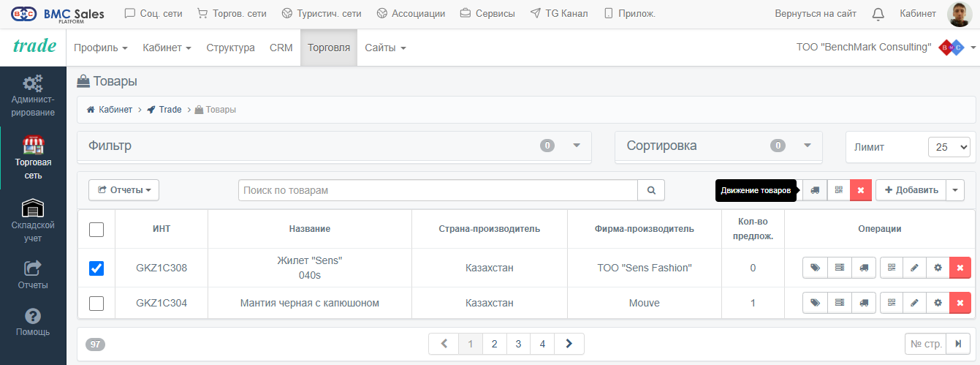Click the QR code icon in the Жилет "Sens" row
This screenshot has height=365, width=980.
click(x=892, y=268)
